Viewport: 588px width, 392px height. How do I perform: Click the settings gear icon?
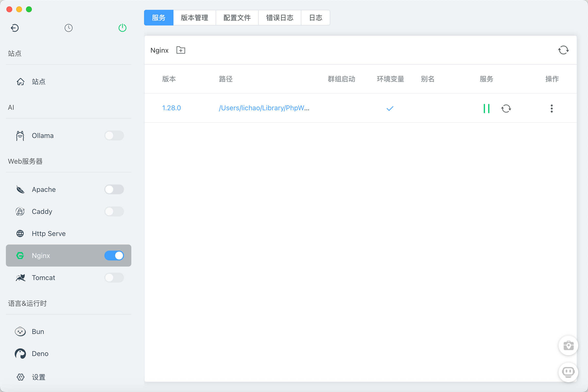click(21, 377)
